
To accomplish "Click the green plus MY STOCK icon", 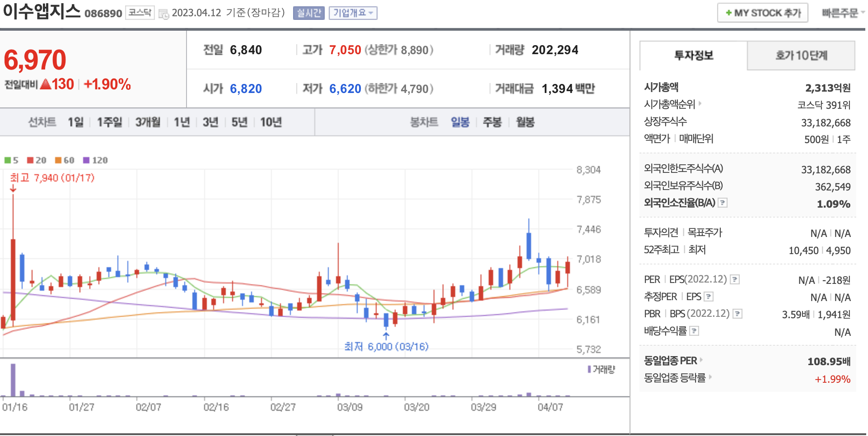I will (728, 13).
